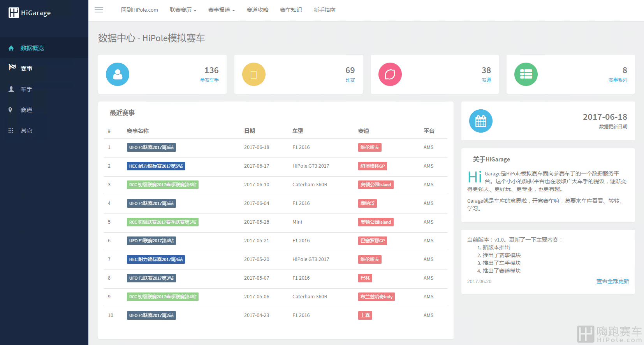644x345 pixels.
Task: Open RCC初级联赛2017春季联赛第4站 event
Action: pos(163,297)
